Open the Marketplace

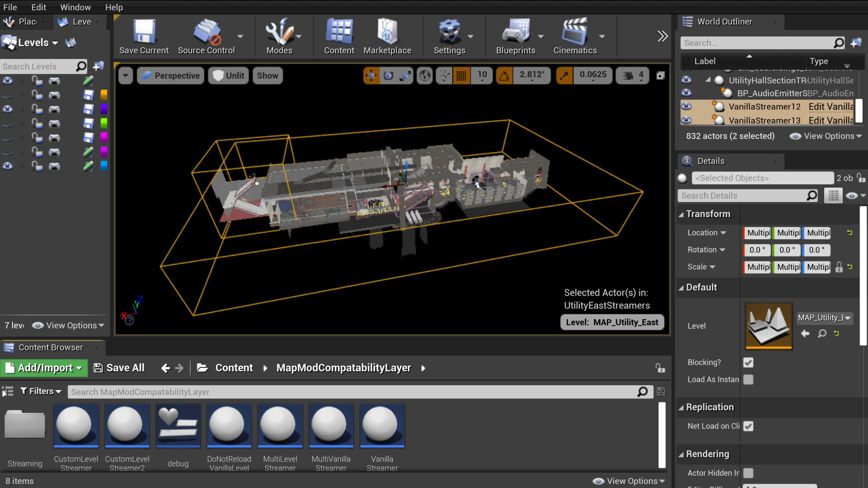pyautogui.click(x=387, y=34)
